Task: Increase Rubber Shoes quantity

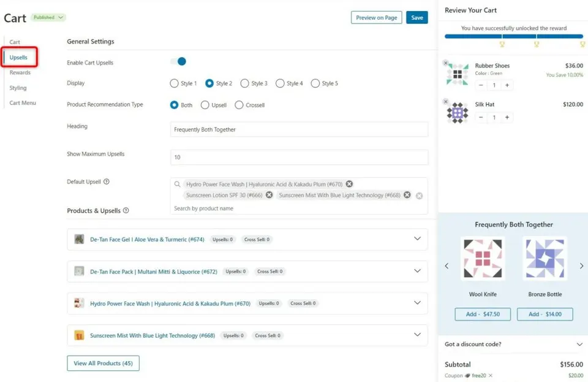Action: (507, 85)
